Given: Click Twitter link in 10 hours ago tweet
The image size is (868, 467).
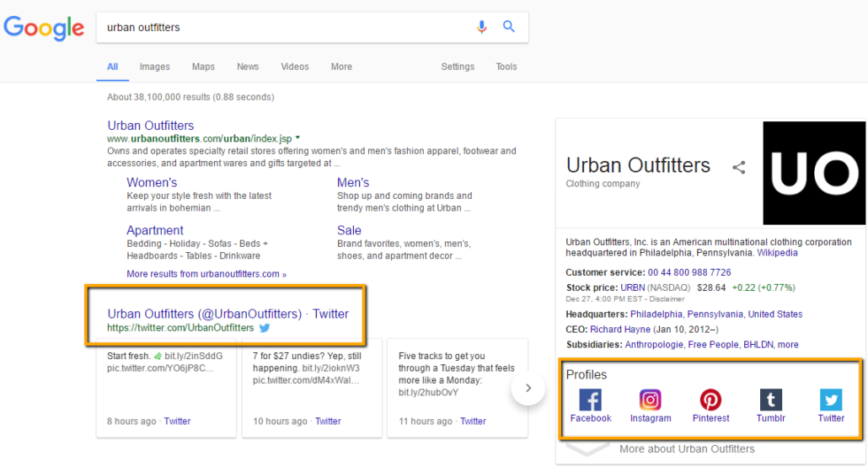Looking at the screenshot, I should pos(328,421).
